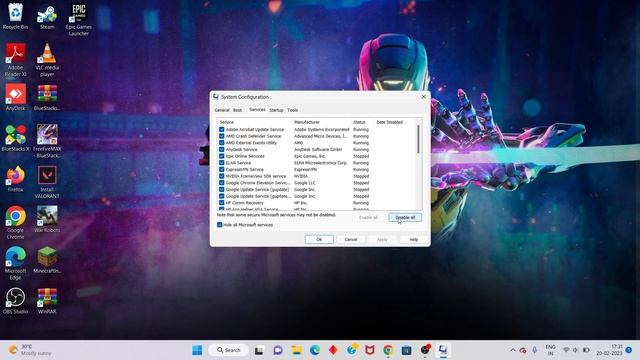Open File Explorer from the taskbar
The width and height of the screenshot is (640, 360).
pos(296,350)
